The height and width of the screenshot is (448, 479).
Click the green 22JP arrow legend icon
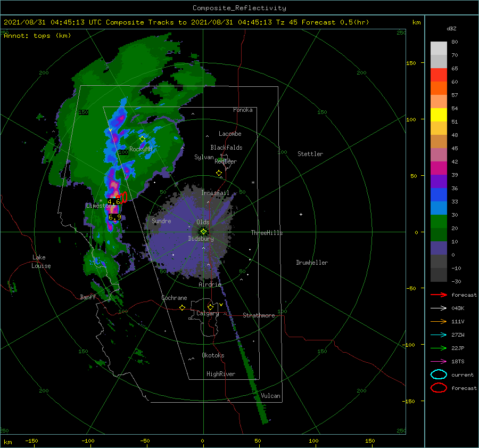pyautogui.click(x=439, y=348)
